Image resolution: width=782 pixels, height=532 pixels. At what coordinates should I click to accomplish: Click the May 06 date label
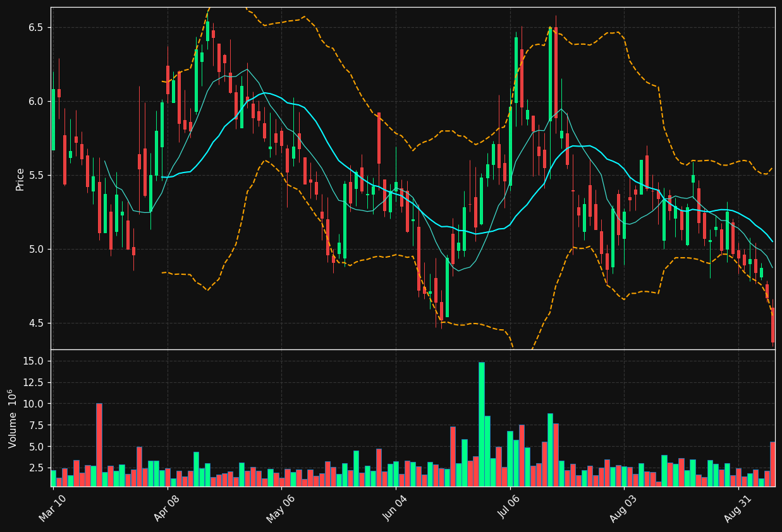[281, 509]
